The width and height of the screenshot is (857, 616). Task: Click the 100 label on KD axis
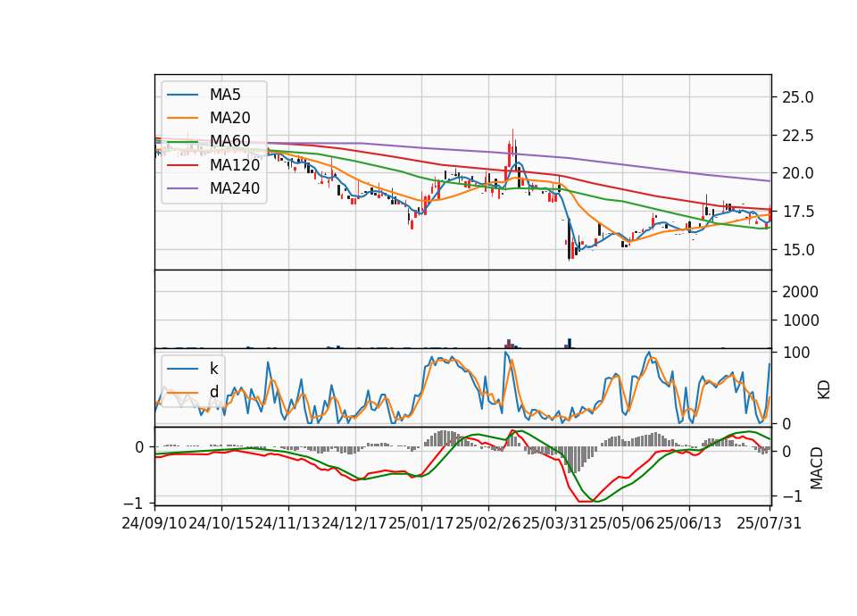click(796, 354)
